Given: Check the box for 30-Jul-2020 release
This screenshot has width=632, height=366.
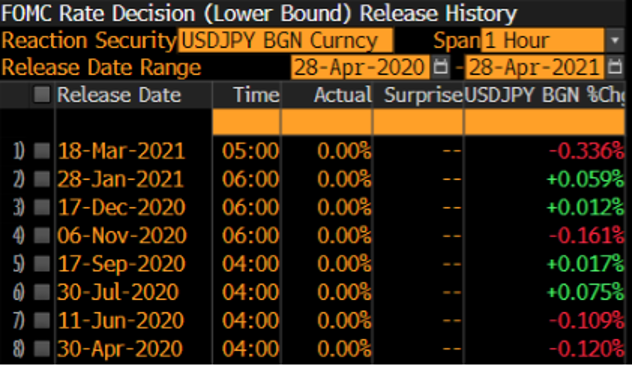Looking at the screenshot, I should click(41, 293).
